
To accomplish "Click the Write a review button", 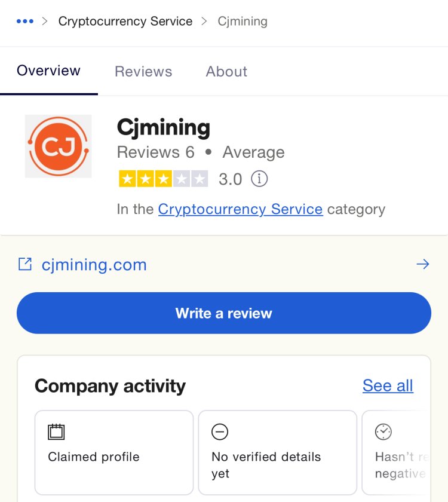I will pyautogui.click(x=224, y=313).
